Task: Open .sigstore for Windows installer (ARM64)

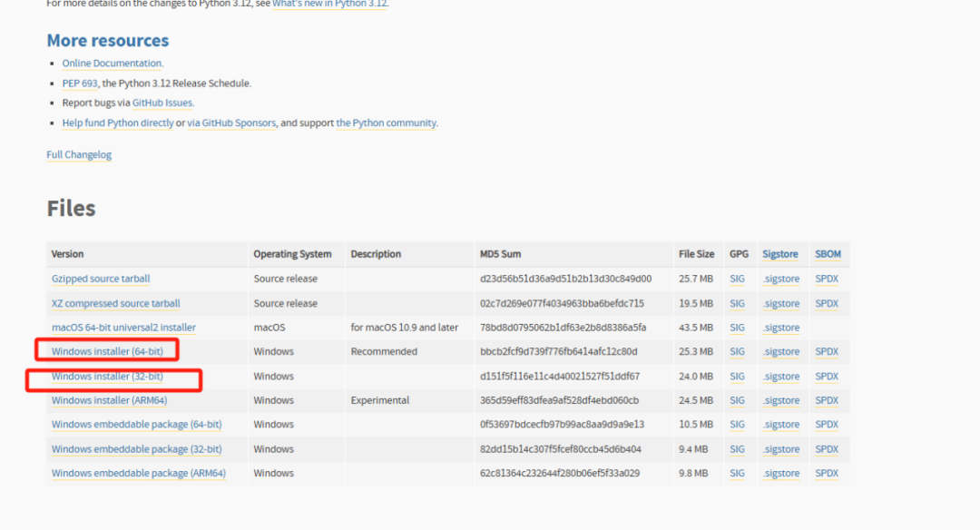Action: pyautogui.click(x=781, y=400)
